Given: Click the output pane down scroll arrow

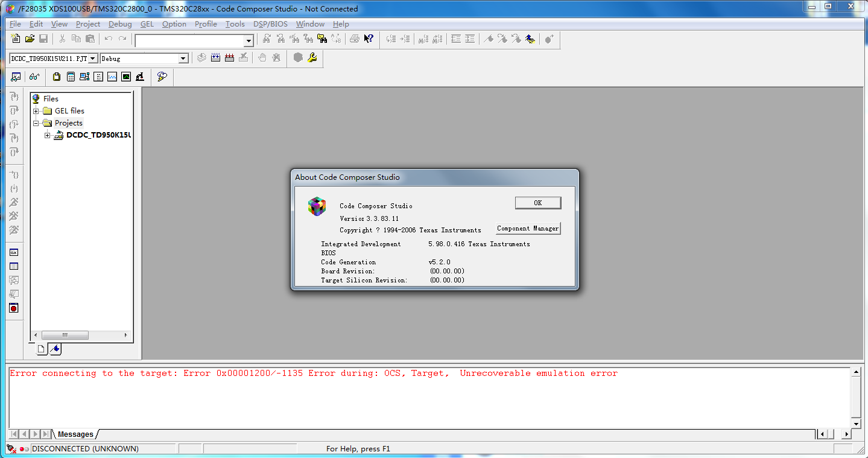Looking at the screenshot, I should coord(855,424).
